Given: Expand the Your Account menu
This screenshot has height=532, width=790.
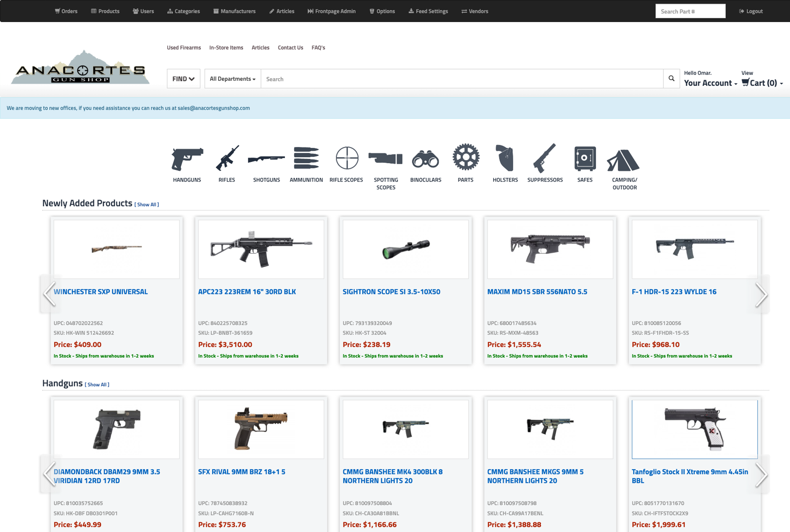Looking at the screenshot, I should pos(710,83).
